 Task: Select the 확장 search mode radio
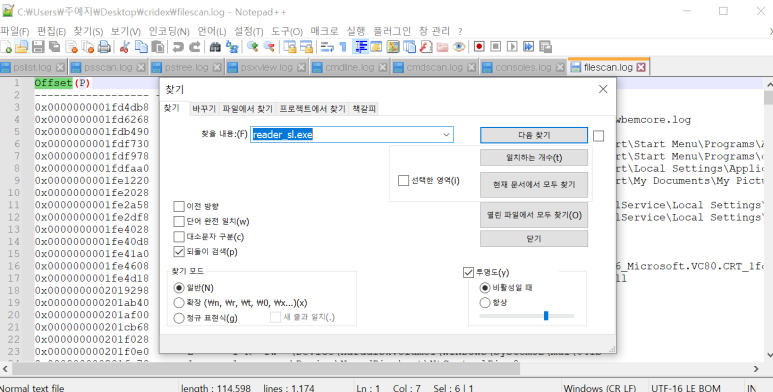point(179,302)
